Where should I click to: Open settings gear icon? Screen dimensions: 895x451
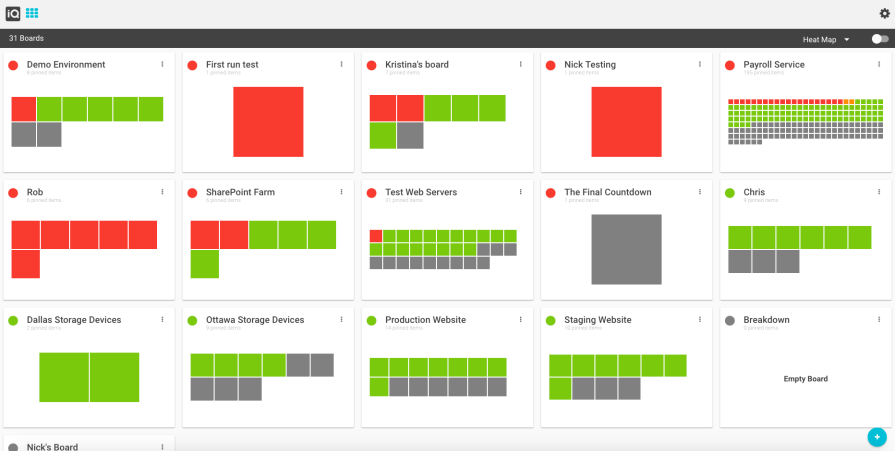pos(884,14)
